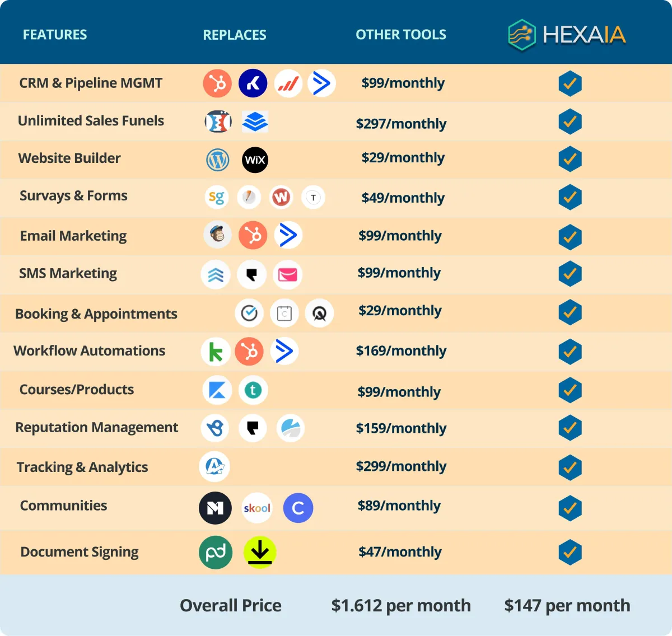672x636 pixels.
Task: Click the checkmark for Unlimited Sales Funels
Action: [570, 121]
